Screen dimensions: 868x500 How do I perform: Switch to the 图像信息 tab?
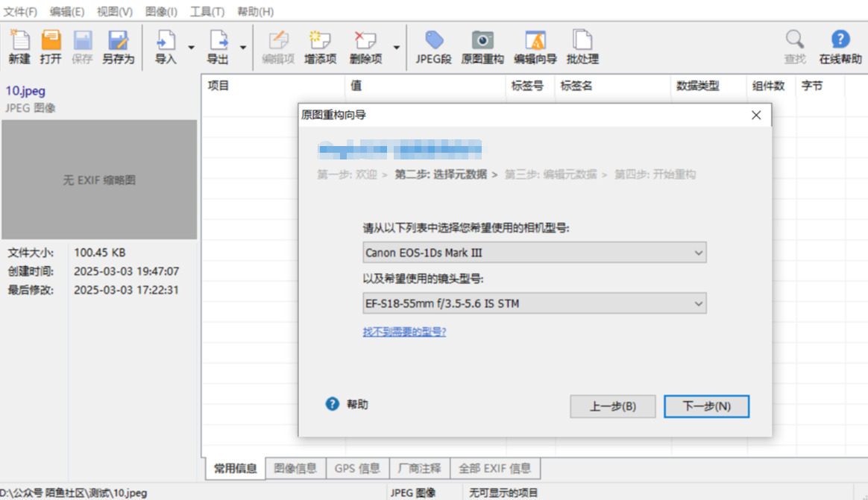(295, 469)
